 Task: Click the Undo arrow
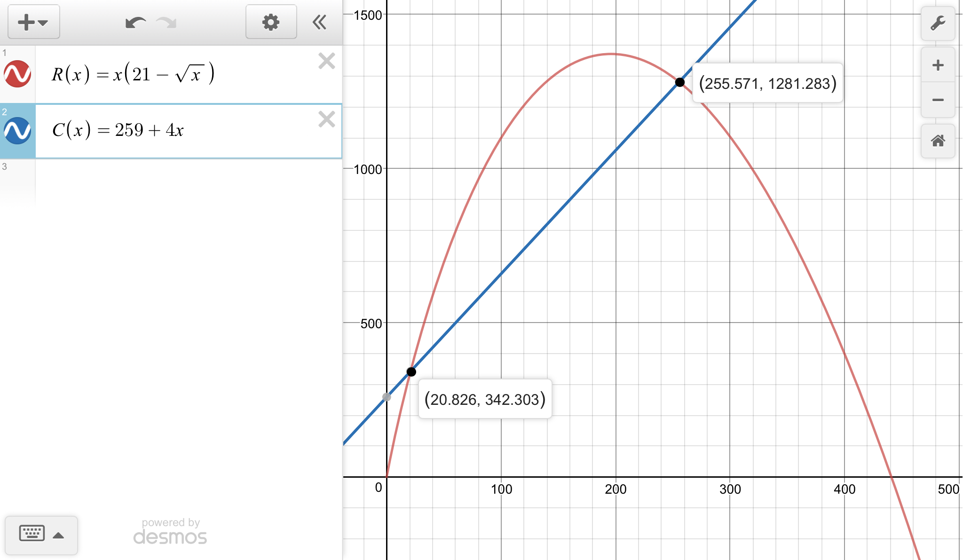(x=135, y=22)
